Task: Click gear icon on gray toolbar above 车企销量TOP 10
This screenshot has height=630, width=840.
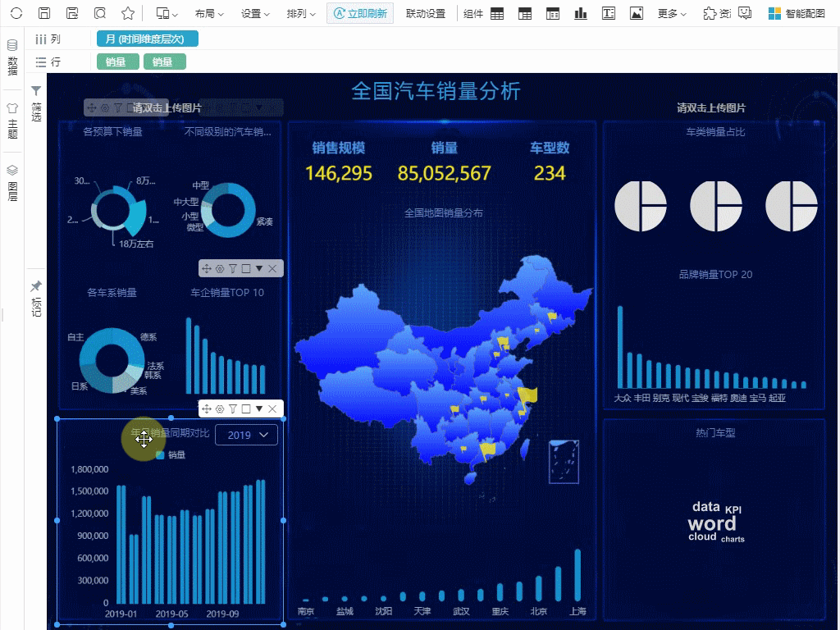Action: click(220, 268)
